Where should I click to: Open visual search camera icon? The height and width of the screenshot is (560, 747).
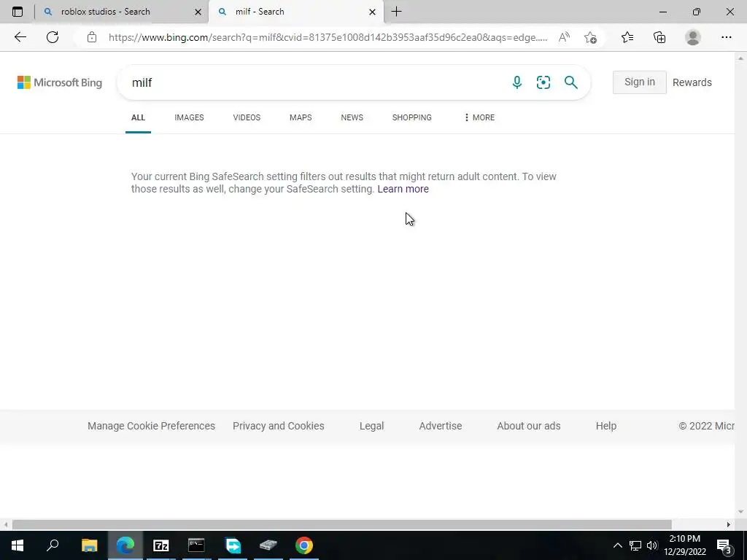(543, 82)
